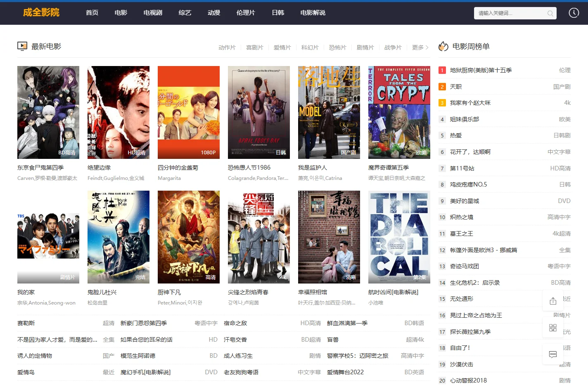The width and height of the screenshot is (588, 385).
Task: Open 我是监护人 poster thumbnail
Action: pos(329,112)
